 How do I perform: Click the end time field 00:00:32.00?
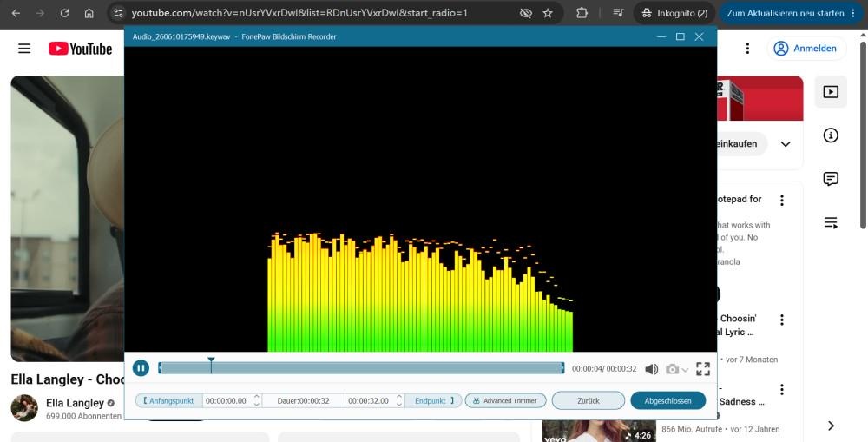[369, 400]
